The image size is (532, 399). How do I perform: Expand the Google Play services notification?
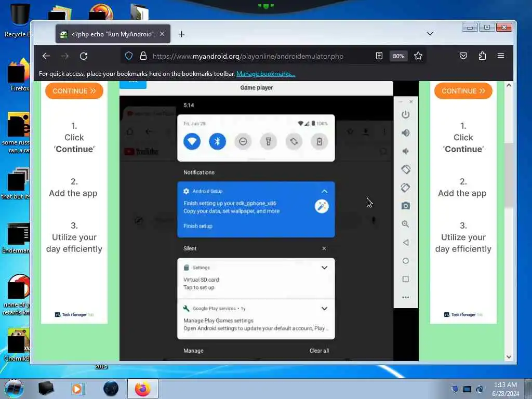[x=324, y=309]
